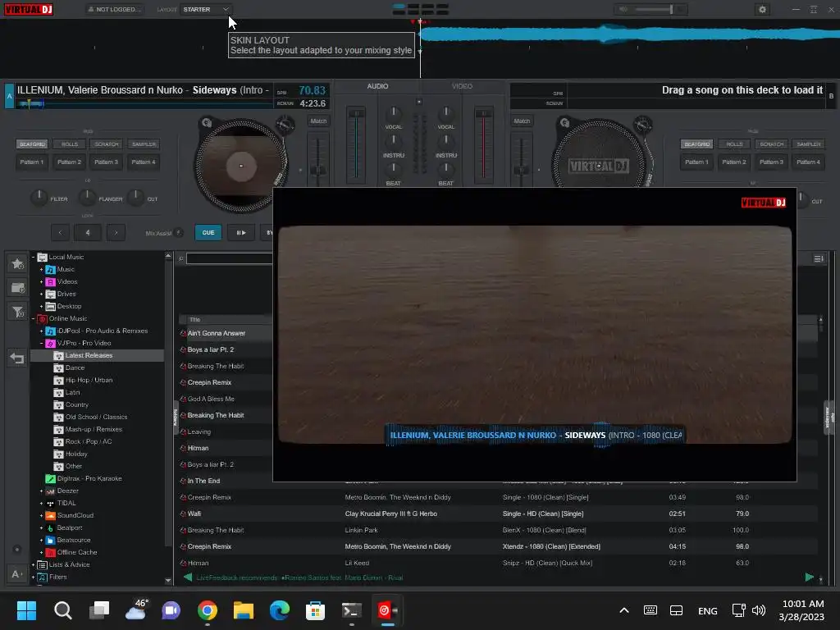Select the Hip Hop / Urban folder
The image size is (840, 630).
coord(89,381)
